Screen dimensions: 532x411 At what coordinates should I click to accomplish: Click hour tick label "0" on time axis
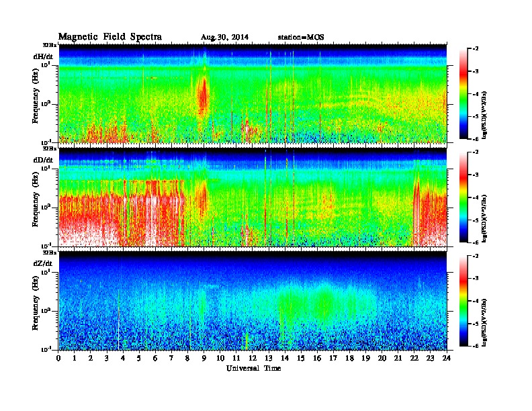pos(58,358)
